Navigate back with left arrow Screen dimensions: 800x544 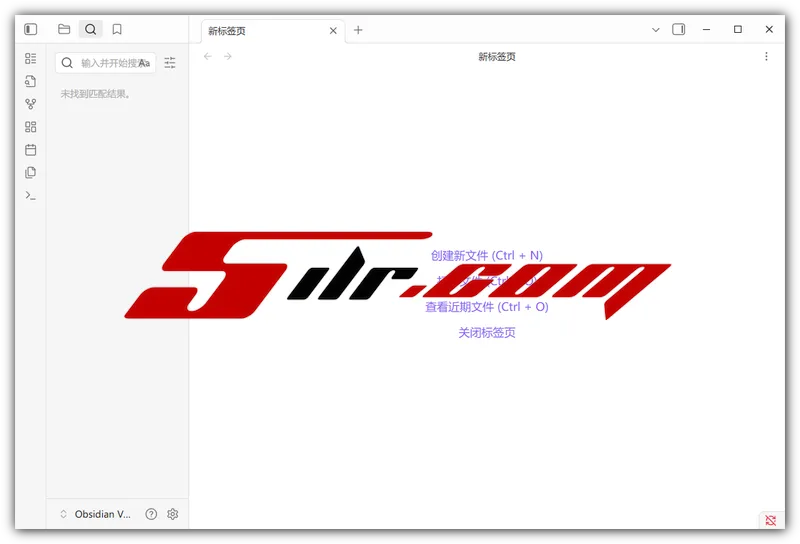click(x=208, y=56)
